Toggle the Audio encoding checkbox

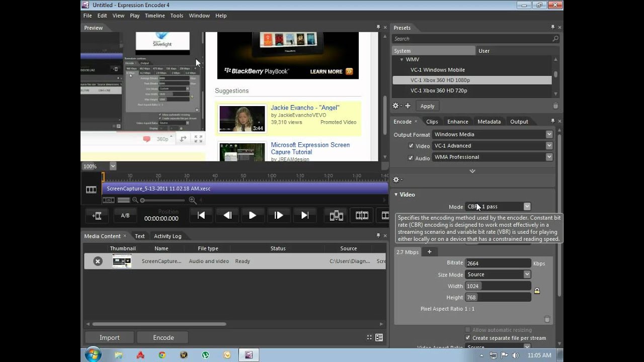tap(411, 157)
